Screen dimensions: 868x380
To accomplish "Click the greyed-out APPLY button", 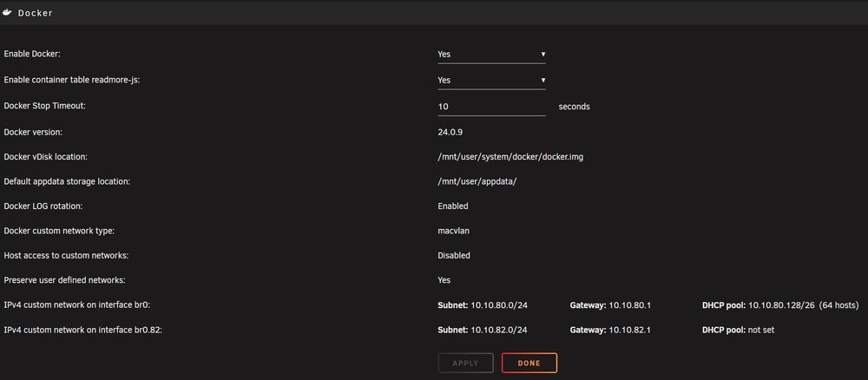I will tap(465, 363).
